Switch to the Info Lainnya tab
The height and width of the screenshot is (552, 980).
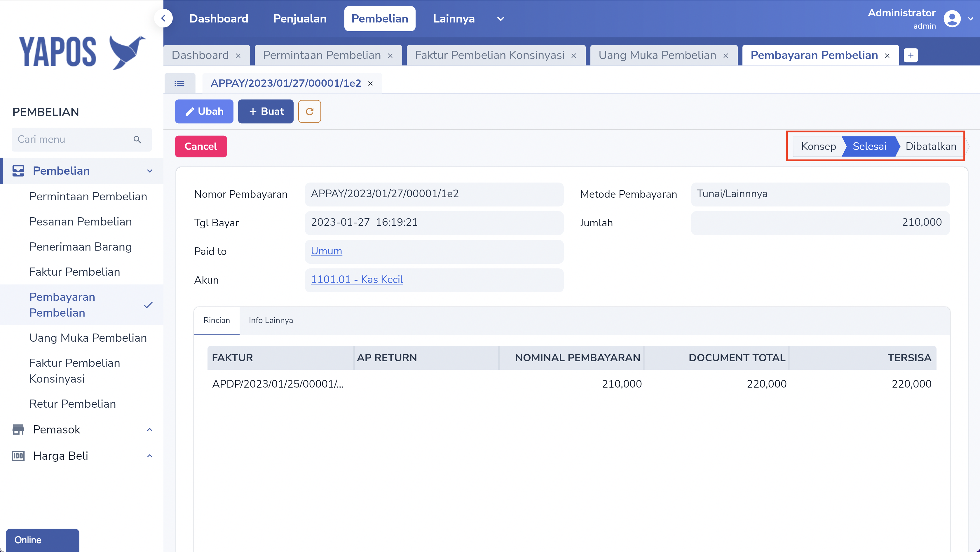tap(271, 320)
